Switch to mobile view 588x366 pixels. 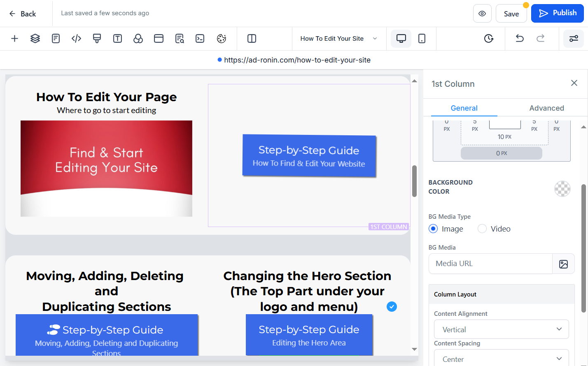pyautogui.click(x=422, y=39)
